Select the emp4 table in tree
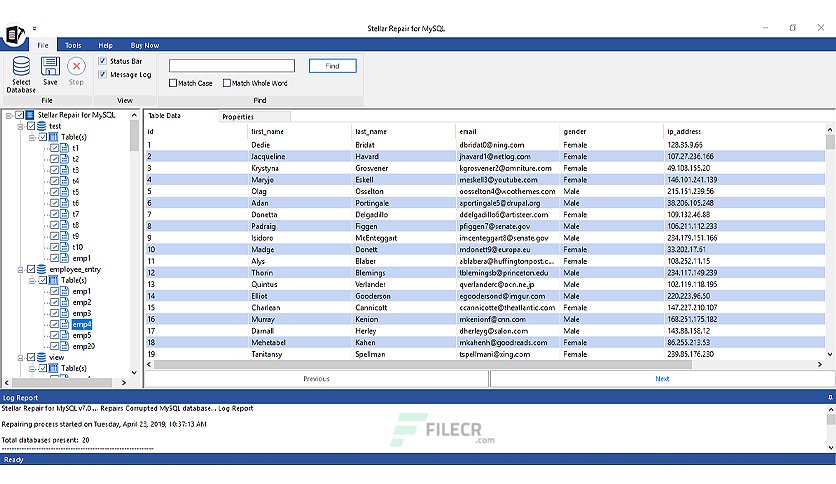Screen dimensions: 836x484 (82, 325)
